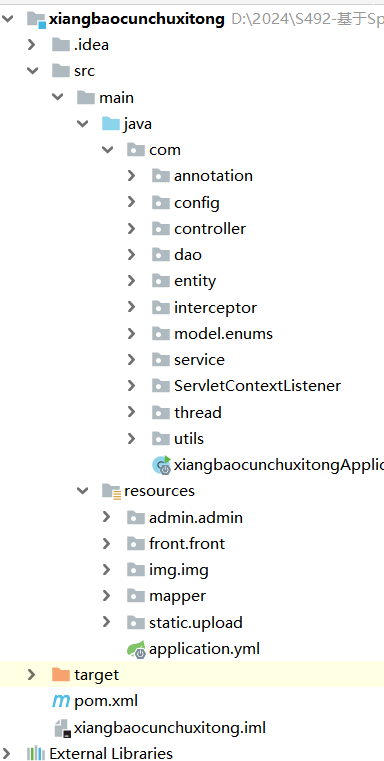Collapse the resources folder
Viewport: 384px width, 761px height.
83,491
